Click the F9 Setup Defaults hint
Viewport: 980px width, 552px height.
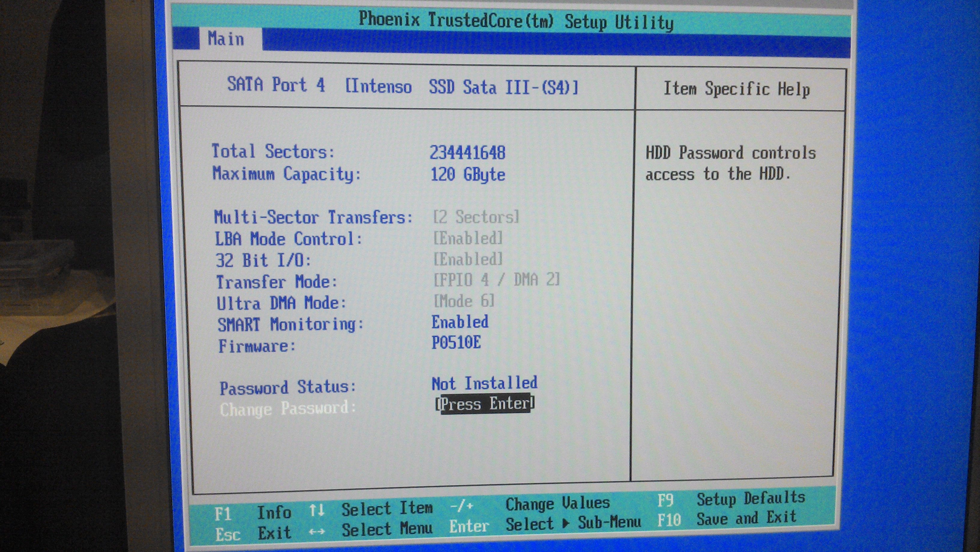click(731, 499)
